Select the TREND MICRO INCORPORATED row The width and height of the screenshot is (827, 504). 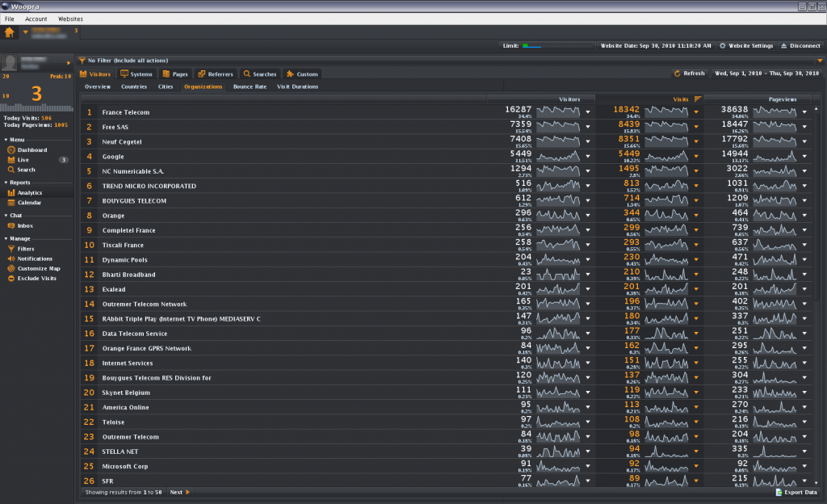point(447,186)
